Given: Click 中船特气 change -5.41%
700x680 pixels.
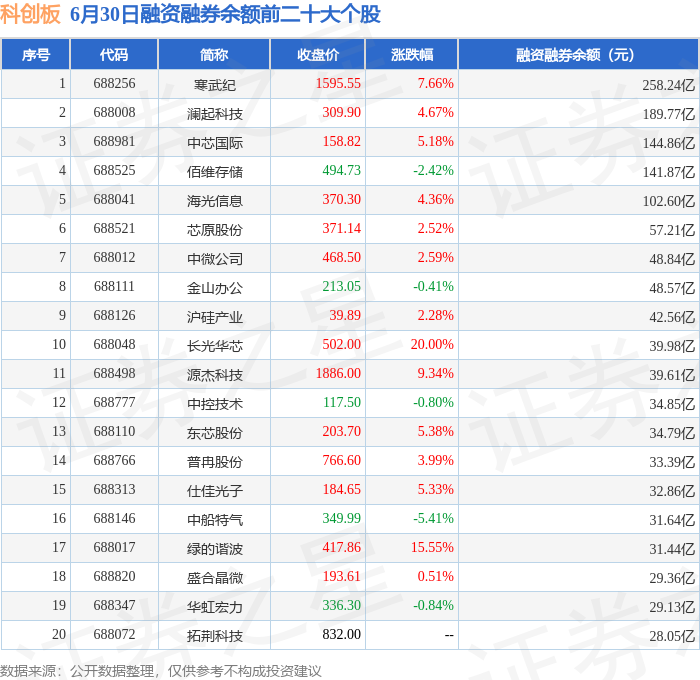Looking at the screenshot, I should coord(433,518).
